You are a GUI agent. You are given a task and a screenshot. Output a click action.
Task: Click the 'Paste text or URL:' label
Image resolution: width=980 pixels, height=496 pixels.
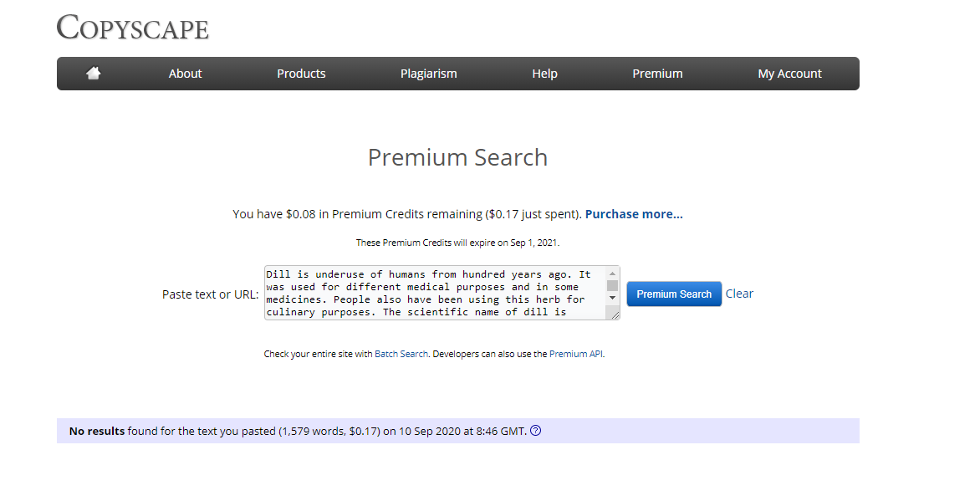[210, 294]
